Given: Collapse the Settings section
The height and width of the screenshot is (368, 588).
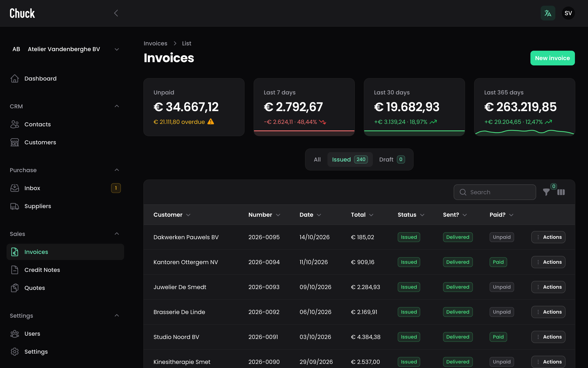Looking at the screenshot, I should pyautogui.click(x=117, y=315).
